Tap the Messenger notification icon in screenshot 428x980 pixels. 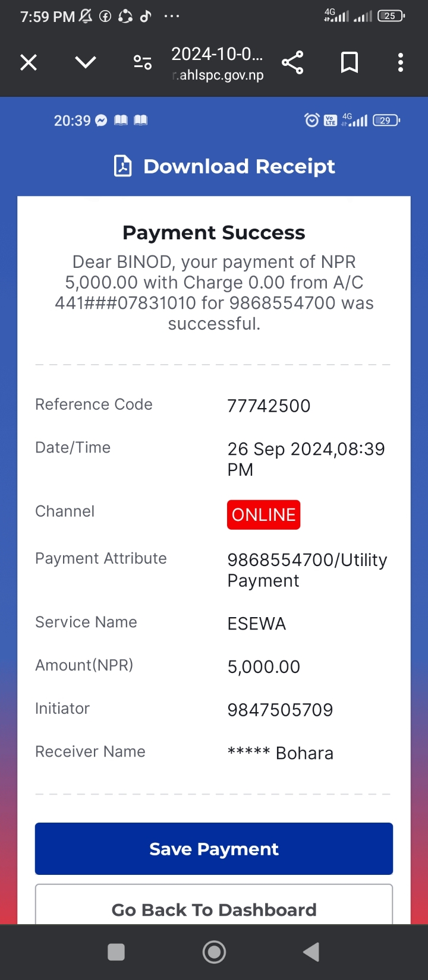coord(102,121)
